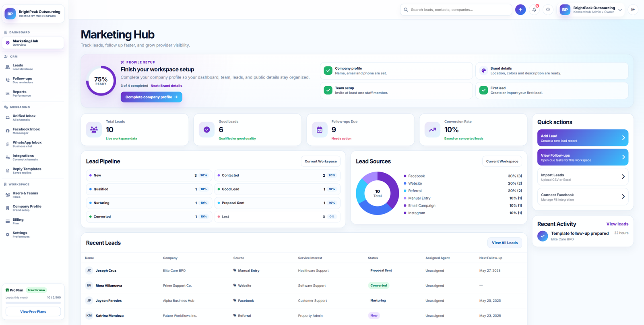This screenshot has width=644, height=325.
Task: Click the Company Profile building icon
Action: coord(7,208)
